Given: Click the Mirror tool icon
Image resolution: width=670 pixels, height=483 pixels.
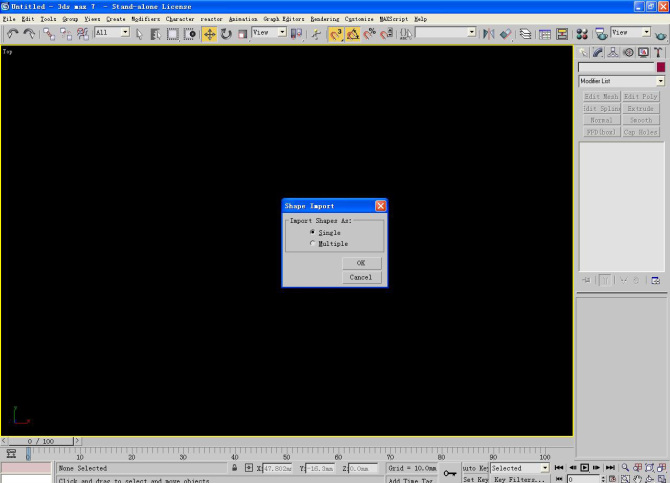Looking at the screenshot, I should coord(488,34).
